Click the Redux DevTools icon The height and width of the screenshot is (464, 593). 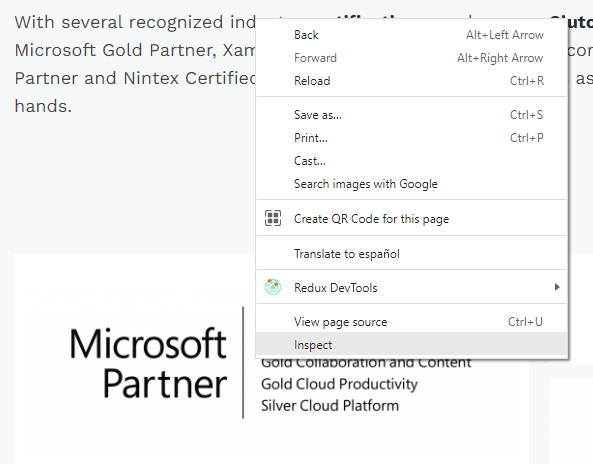coord(273,287)
